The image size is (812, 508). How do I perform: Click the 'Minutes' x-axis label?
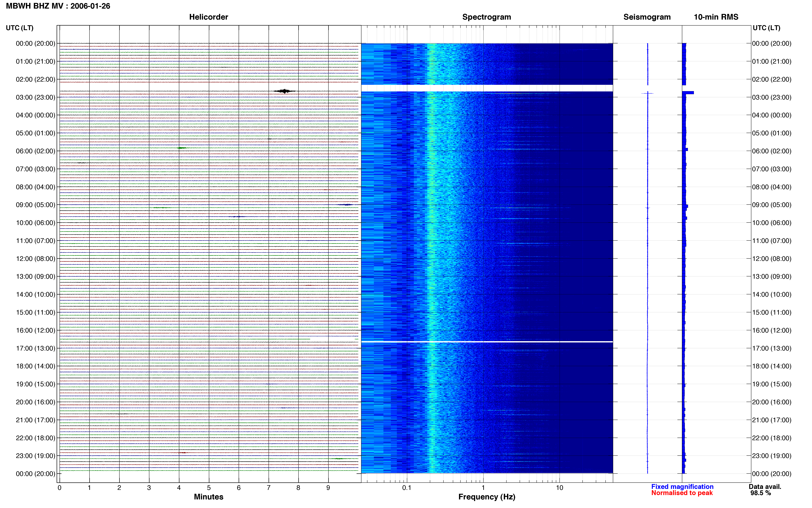click(209, 497)
